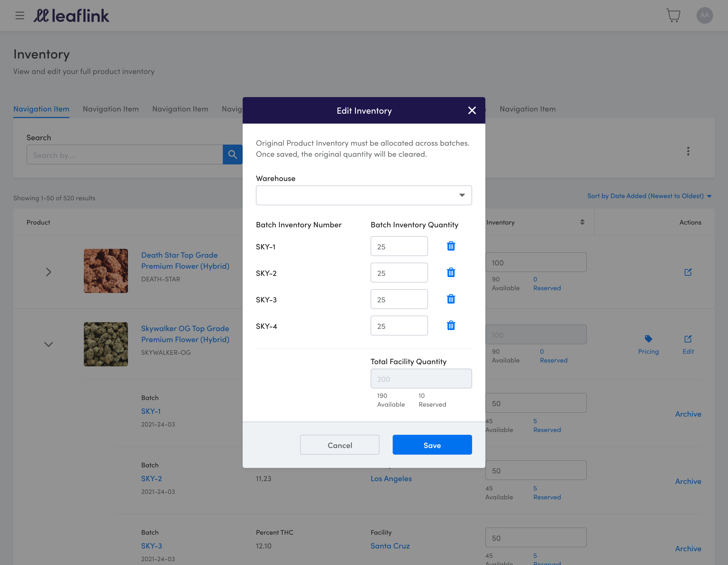
Task: Click the Death Star product thumbnail
Action: [106, 271]
